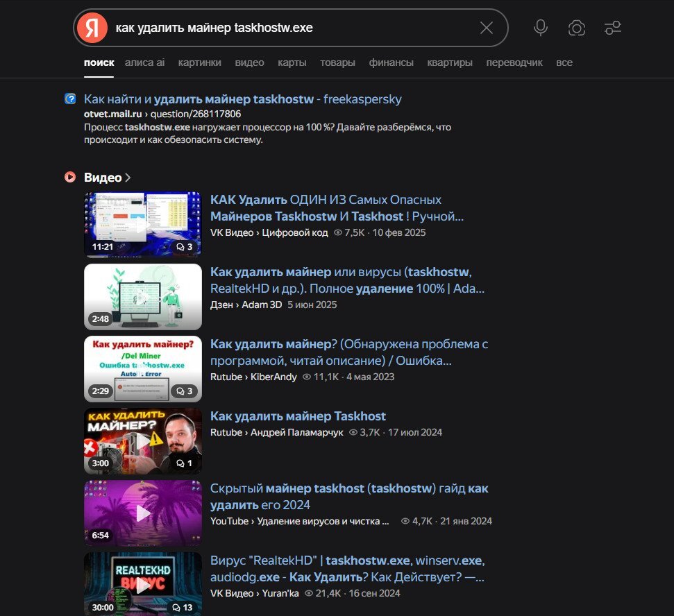The image size is (674, 616).
Task: Open 'Вирус RealtekHD' video link
Action: [347, 569]
